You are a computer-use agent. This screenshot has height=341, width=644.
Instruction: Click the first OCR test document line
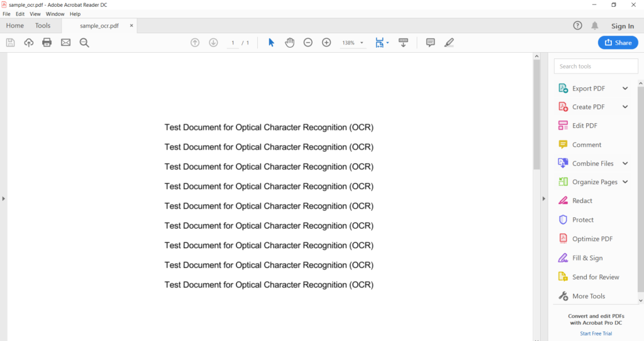269,127
